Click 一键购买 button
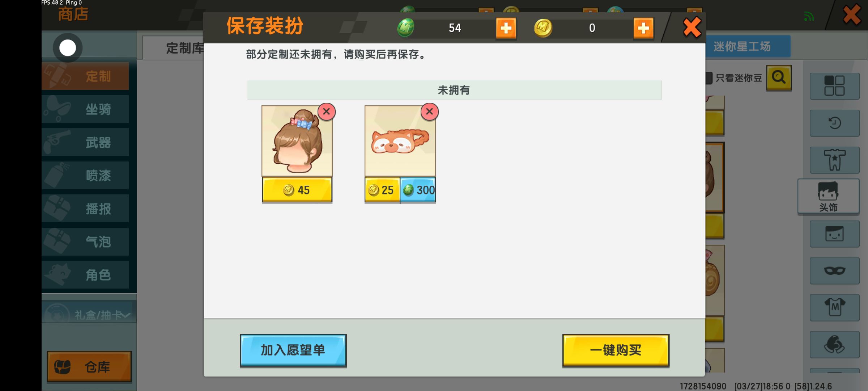 tap(616, 350)
